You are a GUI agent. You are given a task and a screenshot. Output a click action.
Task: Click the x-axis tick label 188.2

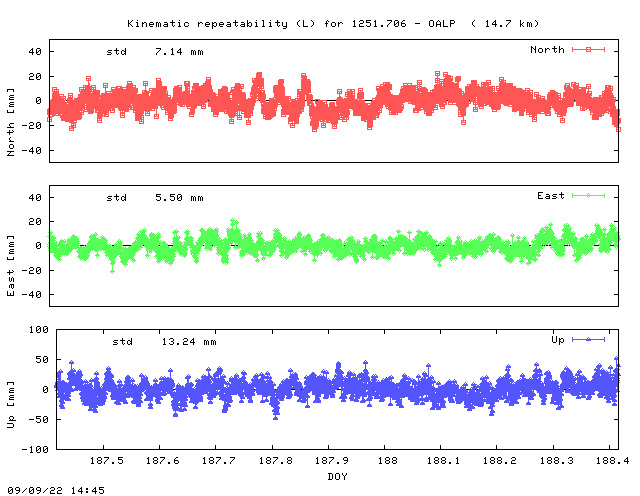(x=500, y=460)
